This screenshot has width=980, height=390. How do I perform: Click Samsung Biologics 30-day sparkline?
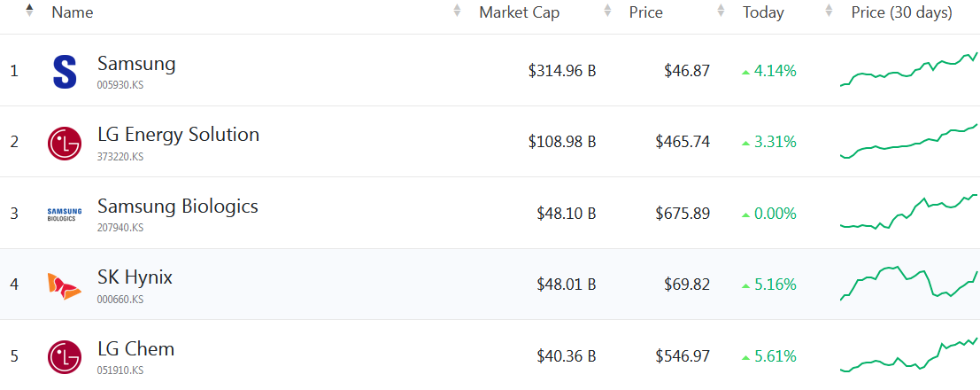tap(907, 213)
